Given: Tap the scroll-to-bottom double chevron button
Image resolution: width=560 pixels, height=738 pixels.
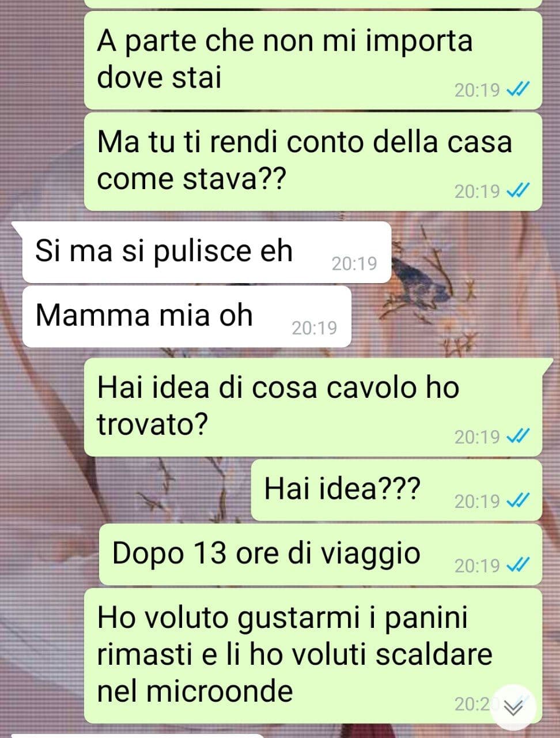Looking at the screenshot, I should point(513,706).
